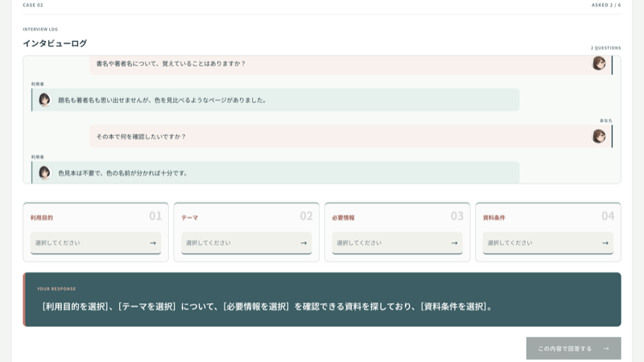The height and width of the screenshot is (362, 644).
Task: Click the [必要情報を選択] placeholder in response
Action: click(x=256, y=306)
